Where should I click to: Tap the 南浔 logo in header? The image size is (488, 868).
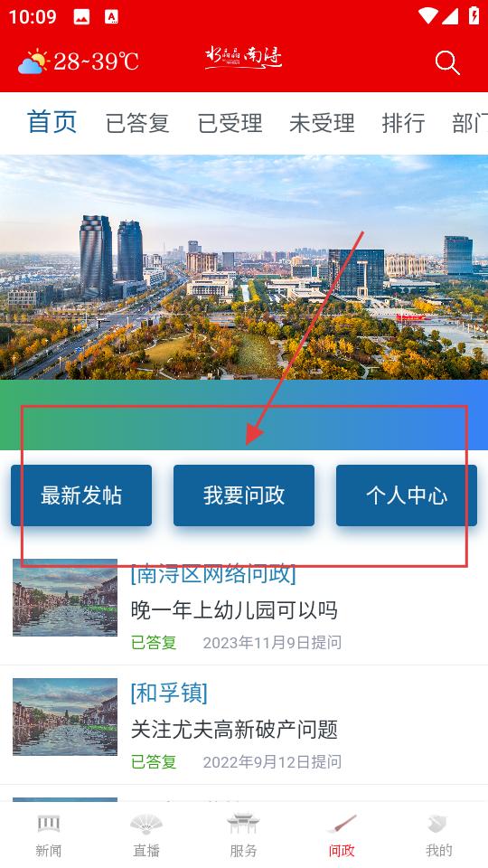[243, 58]
